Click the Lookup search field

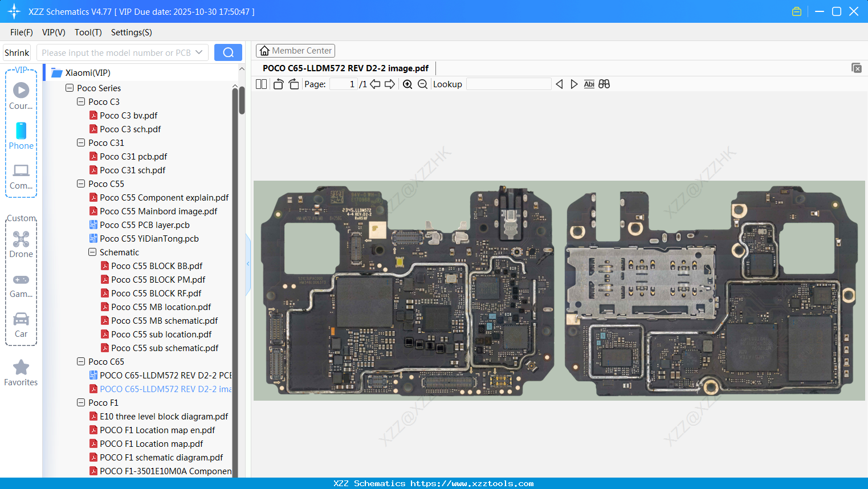tap(508, 84)
